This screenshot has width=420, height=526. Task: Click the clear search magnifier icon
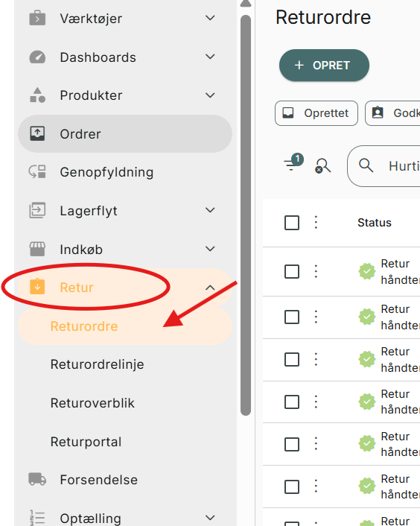point(322,165)
